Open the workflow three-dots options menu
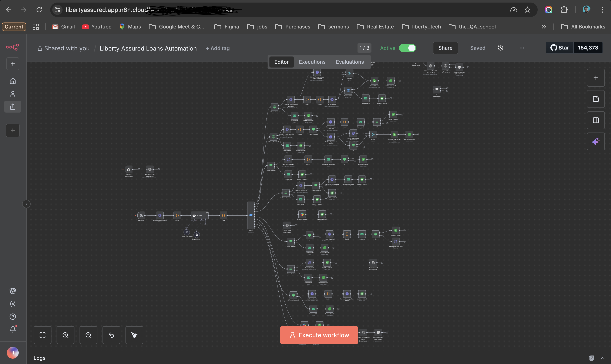 click(522, 48)
